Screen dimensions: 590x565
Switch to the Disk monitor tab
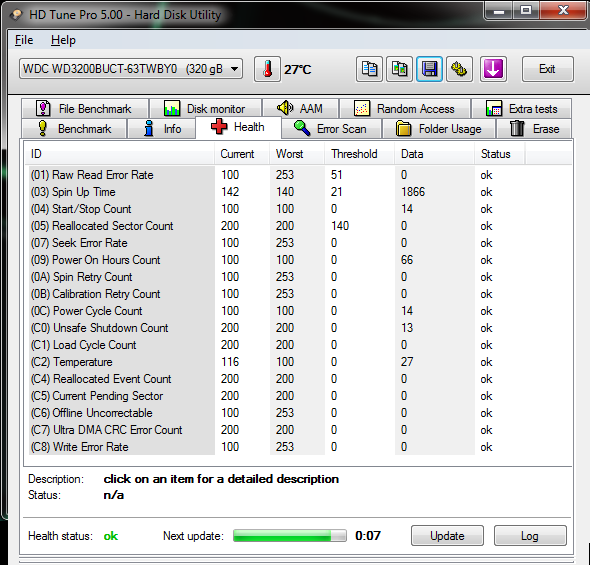point(205,109)
